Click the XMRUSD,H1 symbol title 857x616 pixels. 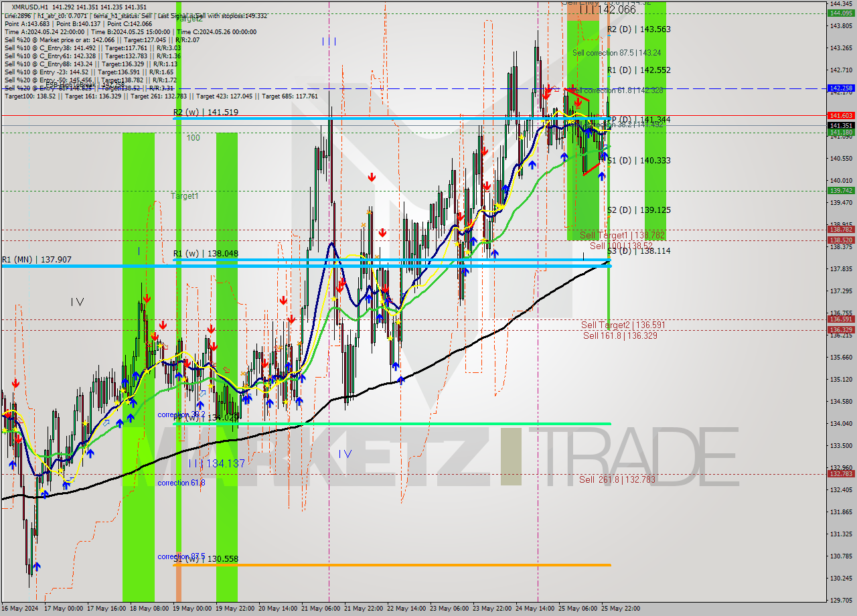(30, 7)
